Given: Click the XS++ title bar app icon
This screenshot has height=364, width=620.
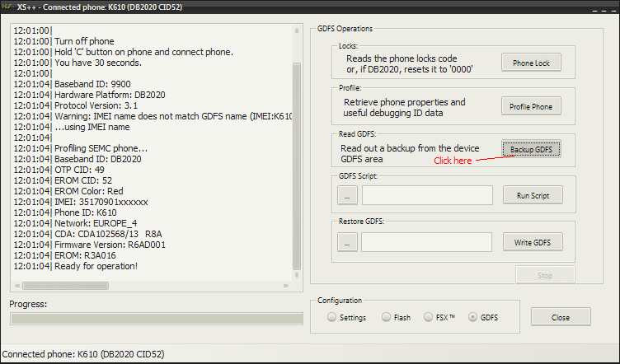Looking at the screenshot, I should (7, 7).
